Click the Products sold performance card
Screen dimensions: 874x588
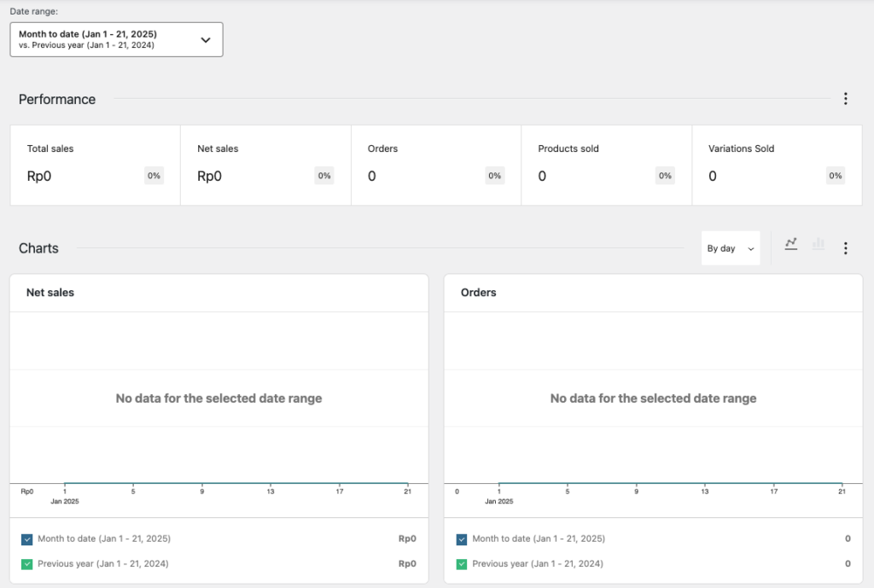(606, 165)
